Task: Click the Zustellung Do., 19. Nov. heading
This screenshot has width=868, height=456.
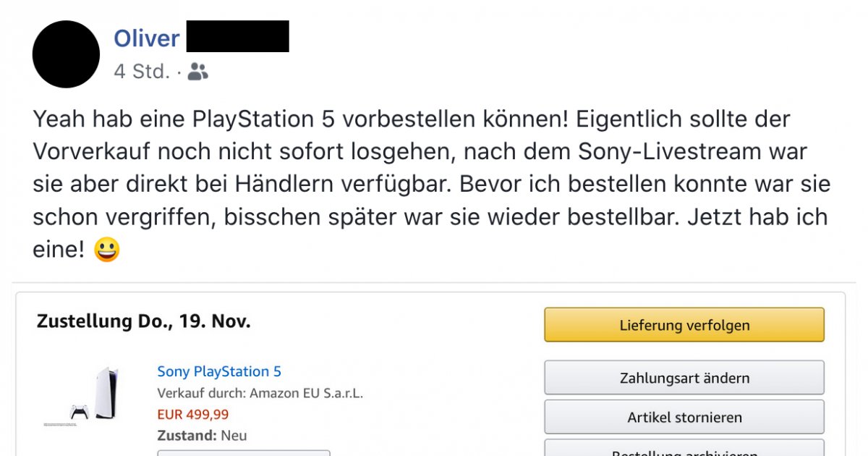Action: [143, 321]
